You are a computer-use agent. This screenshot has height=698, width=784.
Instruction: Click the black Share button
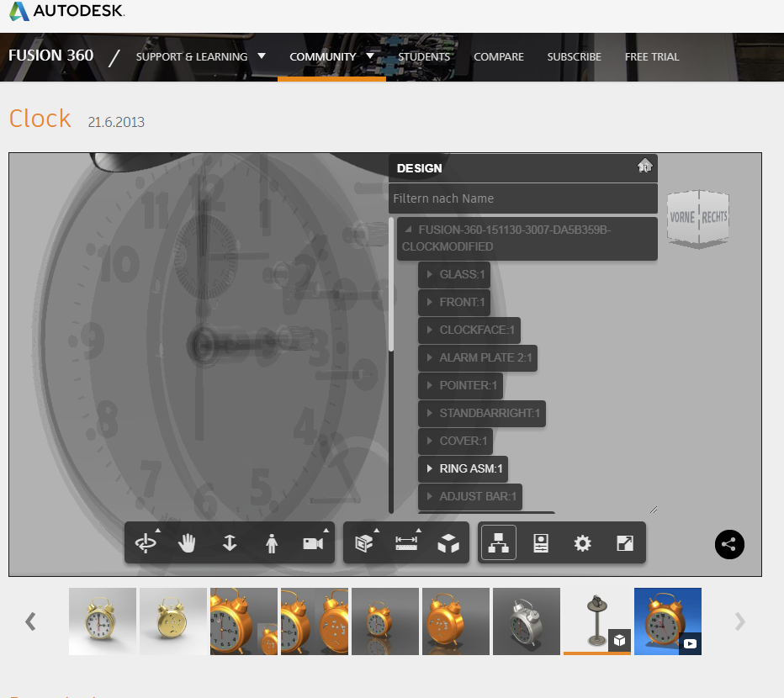[x=729, y=544]
